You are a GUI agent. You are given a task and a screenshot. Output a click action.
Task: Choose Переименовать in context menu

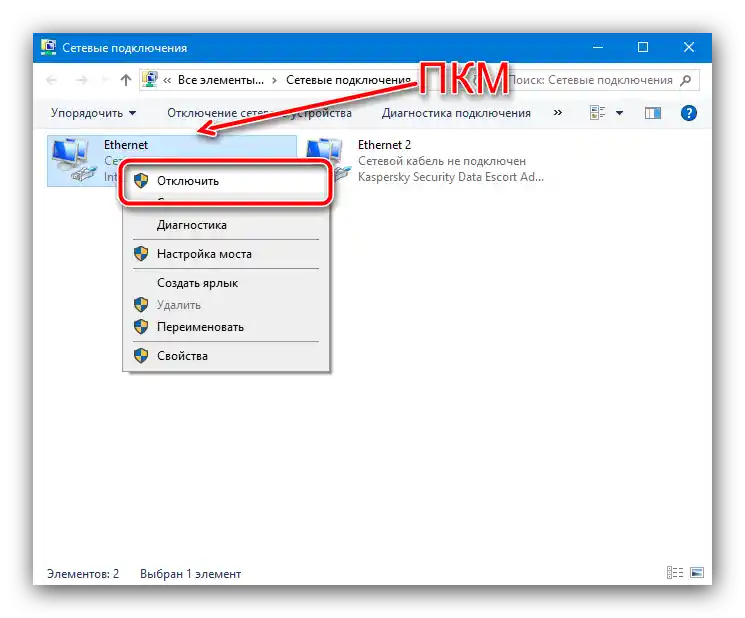pos(226,327)
